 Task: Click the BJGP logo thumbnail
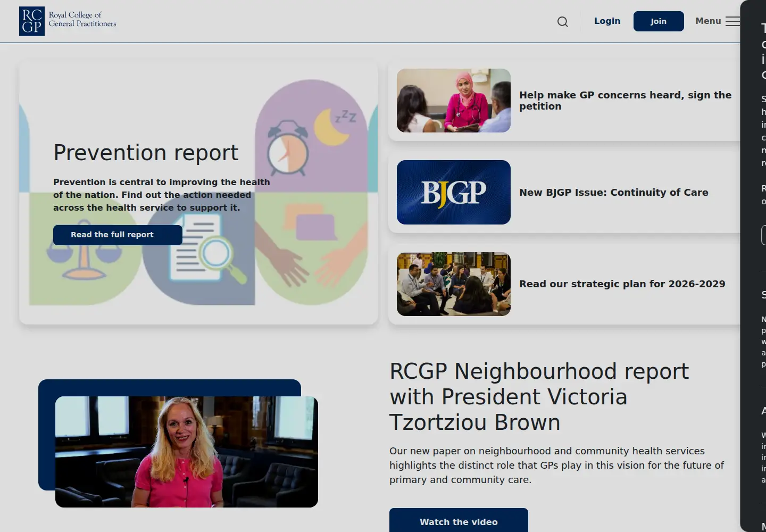pyautogui.click(x=454, y=192)
